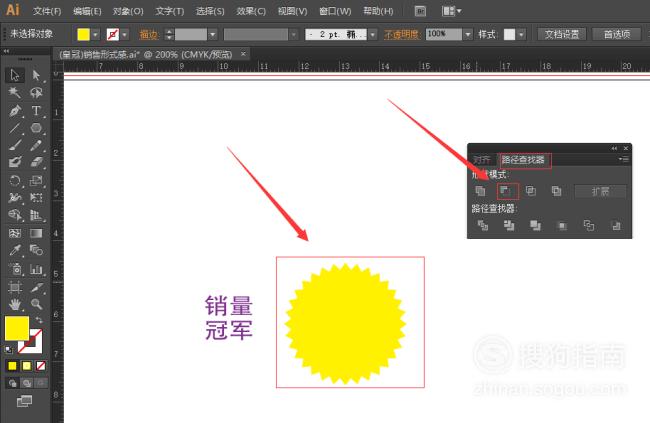The height and width of the screenshot is (423, 650).
Task: Select the Shape Builder tool
Action: [x=15, y=215]
